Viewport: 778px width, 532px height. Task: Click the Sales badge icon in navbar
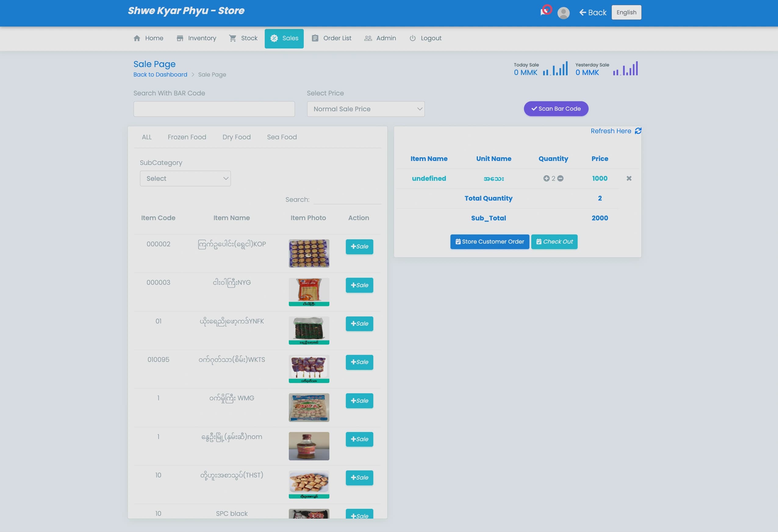[x=274, y=38]
